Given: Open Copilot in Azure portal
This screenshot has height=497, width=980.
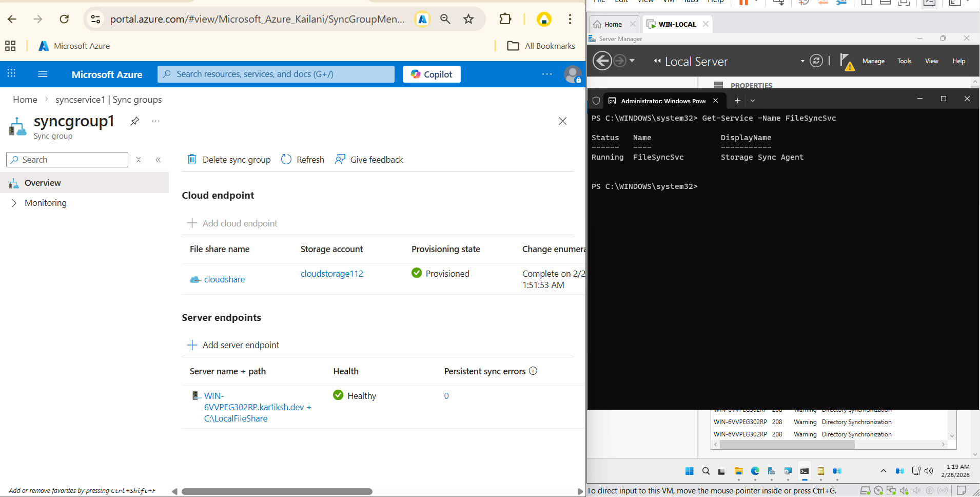Looking at the screenshot, I should [432, 74].
